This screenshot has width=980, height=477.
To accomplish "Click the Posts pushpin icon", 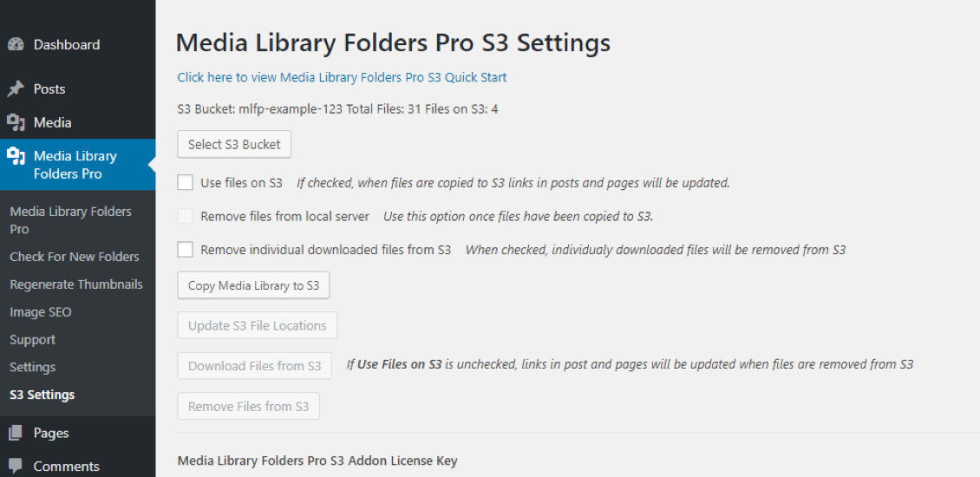I will coord(16,88).
